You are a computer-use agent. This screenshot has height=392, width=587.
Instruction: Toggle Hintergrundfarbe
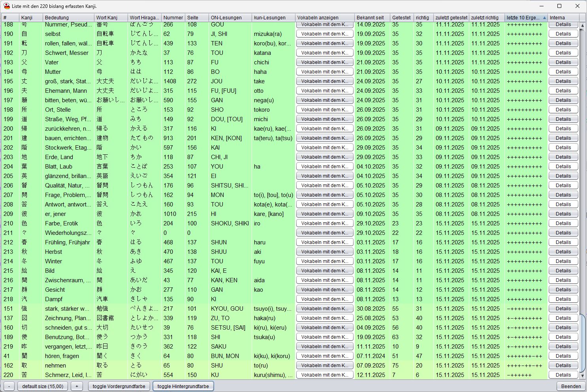[183, 386]
